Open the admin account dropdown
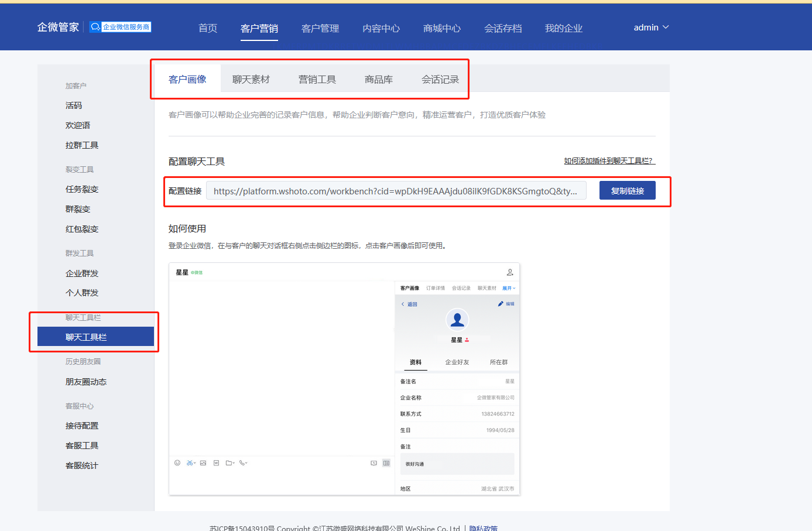The image size is (812, 531). (x=651, y=28)
